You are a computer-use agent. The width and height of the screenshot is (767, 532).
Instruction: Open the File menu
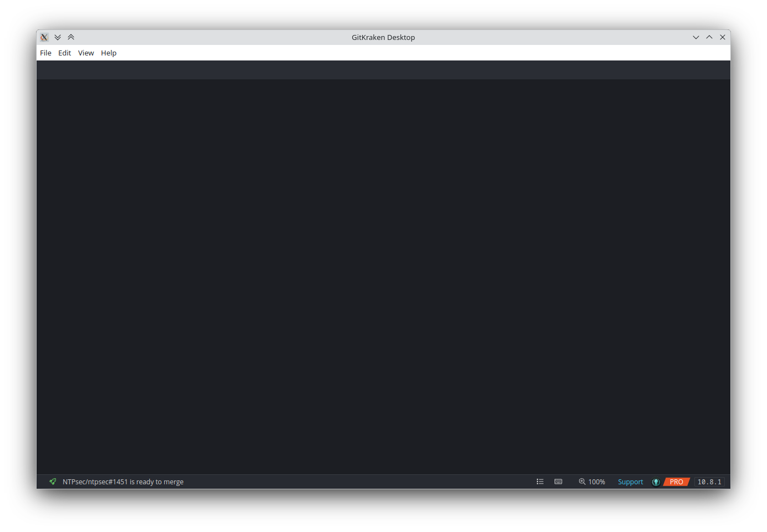coord(45,53)
